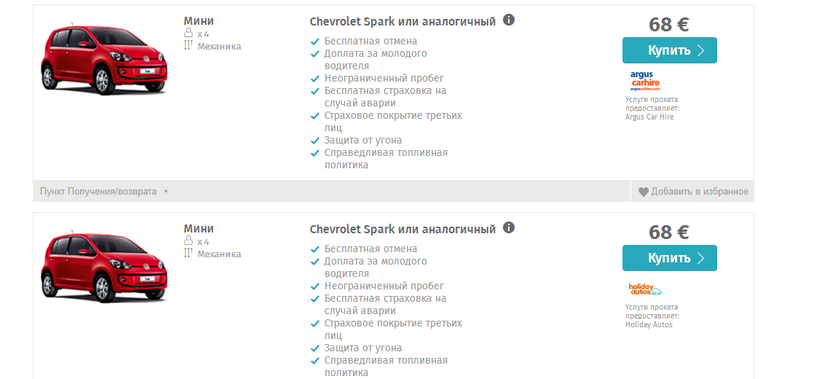Click the Holiday Autos logo

coord(644,289)
